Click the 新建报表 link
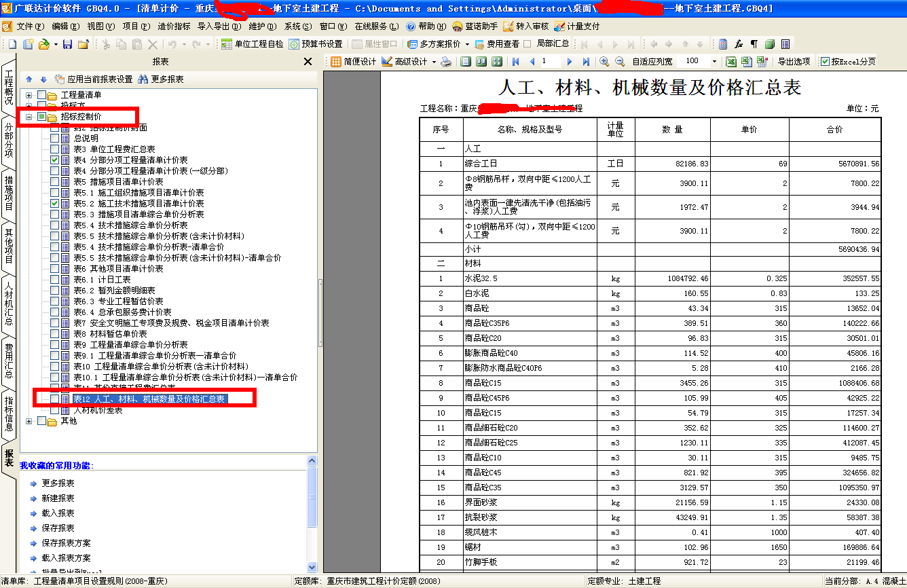907x588 pixels. (x=58, y=498)
